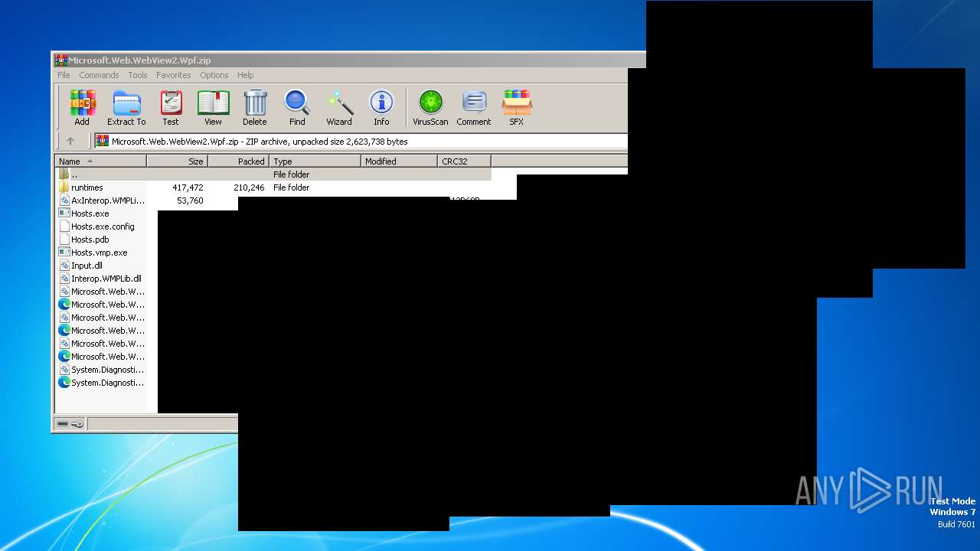Open the Comment tool
The width and height of the screenshot is (980, 551).
tap(474, 108)
